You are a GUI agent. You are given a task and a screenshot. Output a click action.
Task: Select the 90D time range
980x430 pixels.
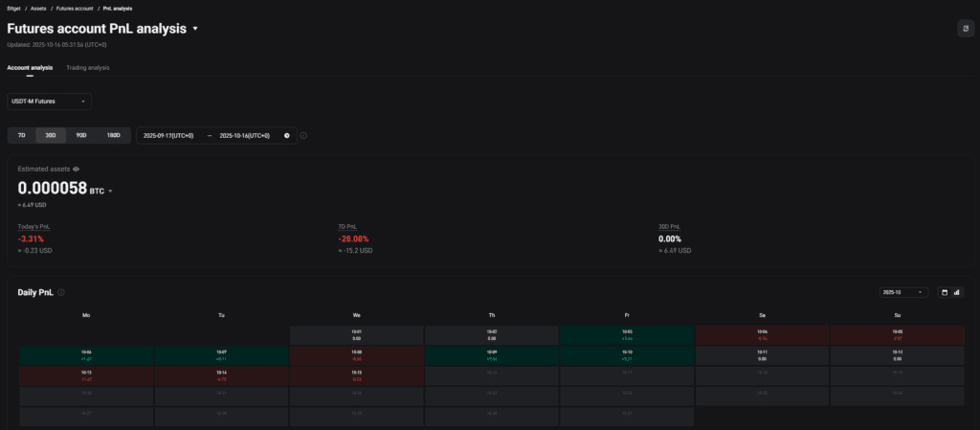pos(81,136)
